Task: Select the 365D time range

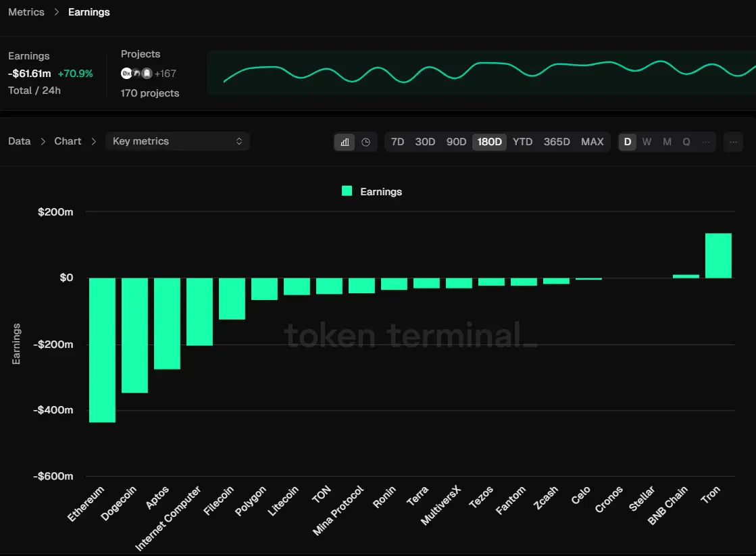Action: 557,142
